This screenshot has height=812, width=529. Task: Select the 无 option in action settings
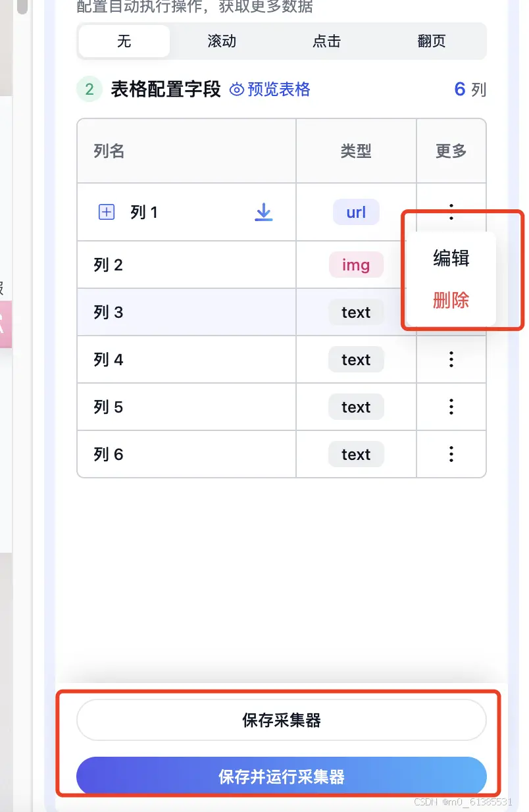123,41
